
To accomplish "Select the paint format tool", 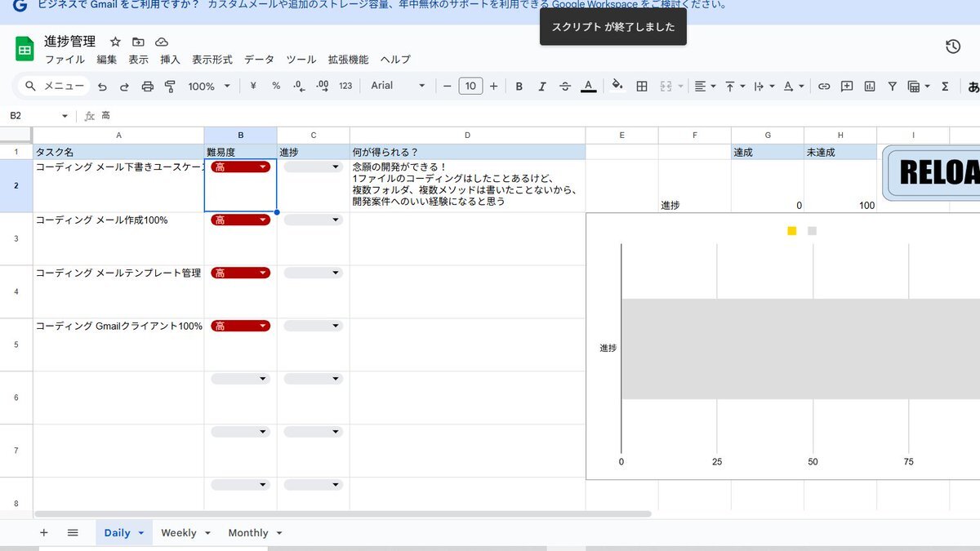I will tap(170, 86).
